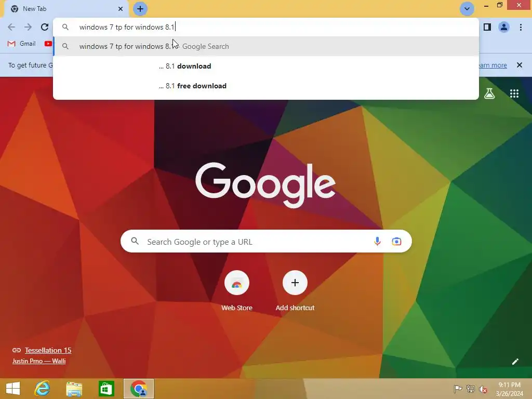Select the New Tab tab
Viewport: 532px width, 399px height.
click(66, 9)
